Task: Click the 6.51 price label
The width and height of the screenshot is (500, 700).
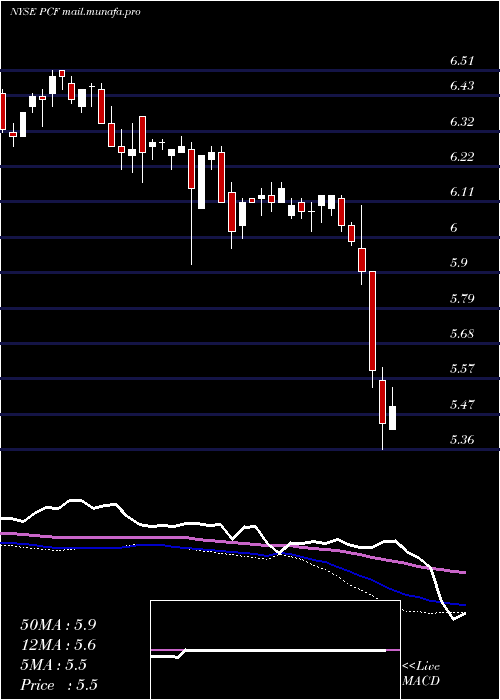Action: coord(461,61)
